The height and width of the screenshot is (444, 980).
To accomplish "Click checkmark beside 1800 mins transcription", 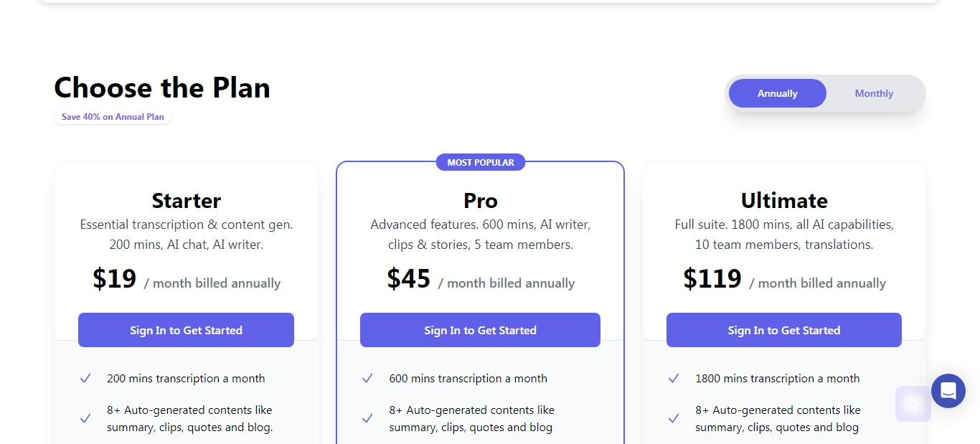I will [674, 378].
